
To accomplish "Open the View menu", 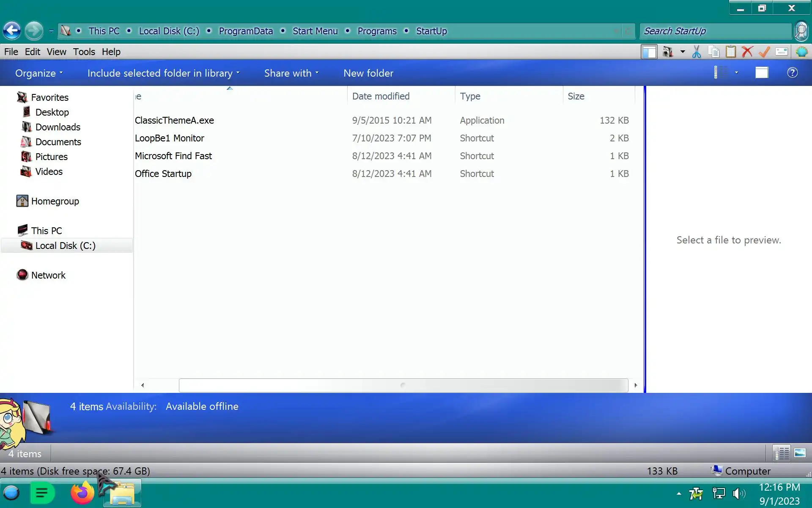I will coord(56,52).
